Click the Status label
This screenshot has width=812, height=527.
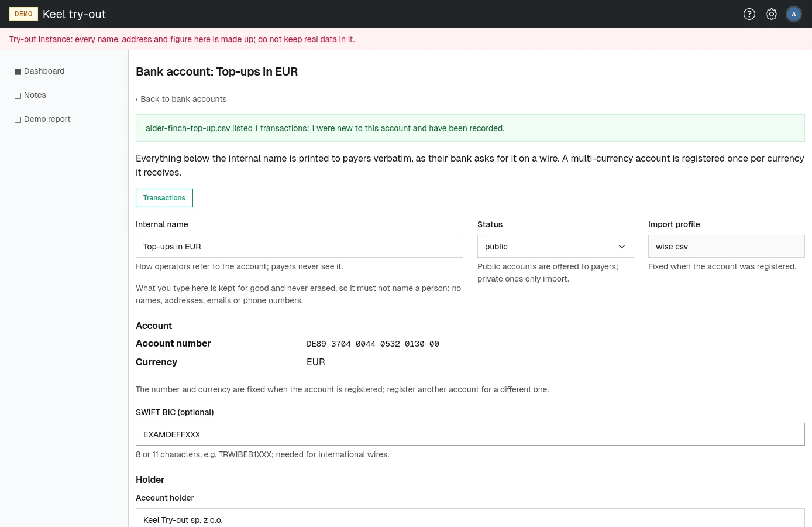(490, 224)
